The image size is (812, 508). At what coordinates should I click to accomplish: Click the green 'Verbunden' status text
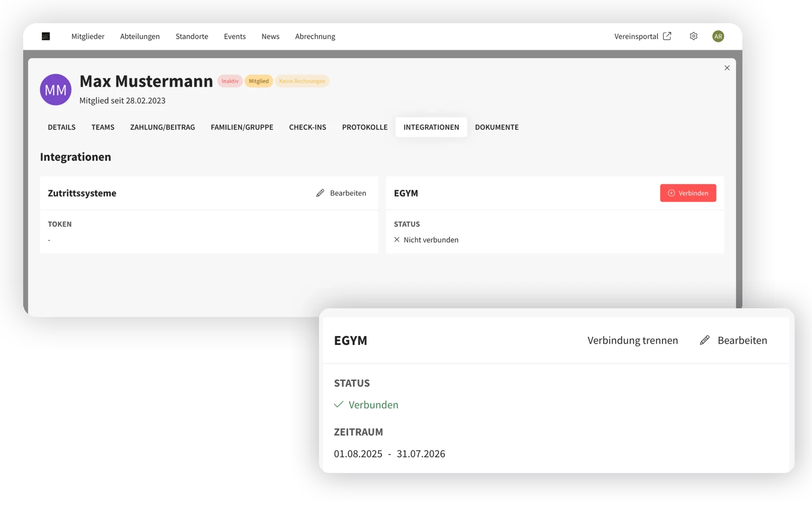(x=374, y=405)
